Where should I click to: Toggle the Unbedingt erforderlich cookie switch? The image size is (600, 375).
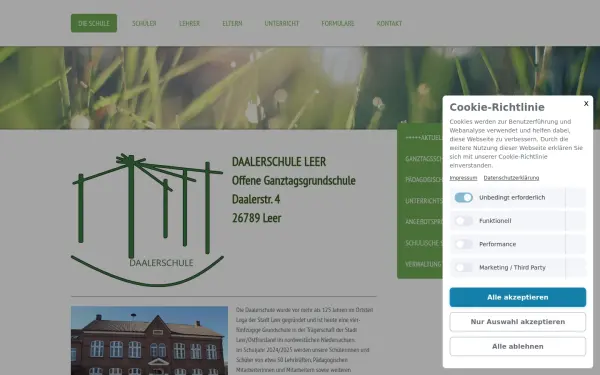(x=463, y=197)
